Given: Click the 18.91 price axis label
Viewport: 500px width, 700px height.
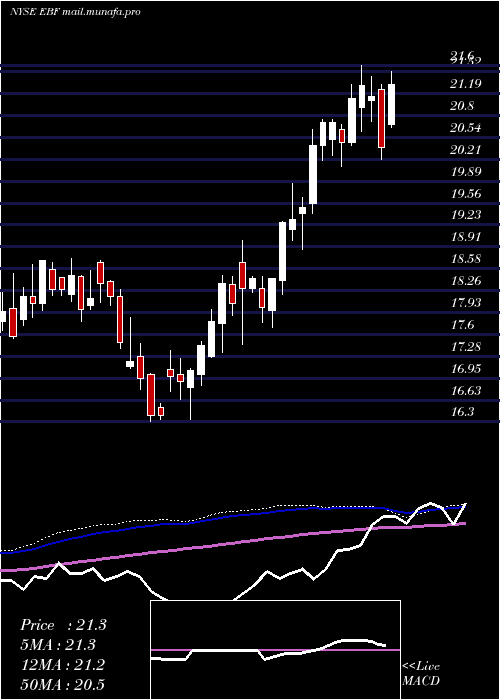Looking at the screenshot, I should click(x=466, y=237).
